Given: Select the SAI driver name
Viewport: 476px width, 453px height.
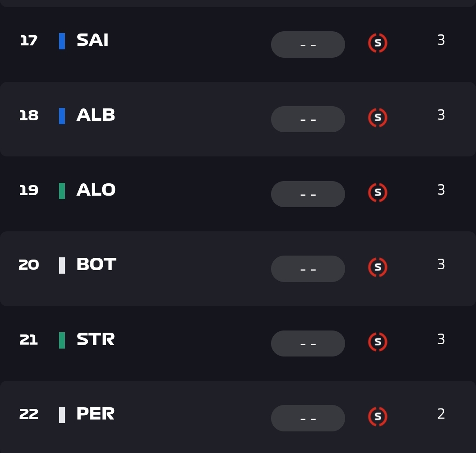Looking at the screenshot, I should (93, 41).
